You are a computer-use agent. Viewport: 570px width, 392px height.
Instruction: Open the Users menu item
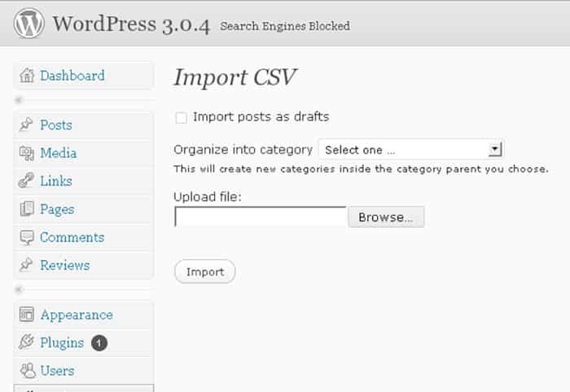[x=84, y=371]
